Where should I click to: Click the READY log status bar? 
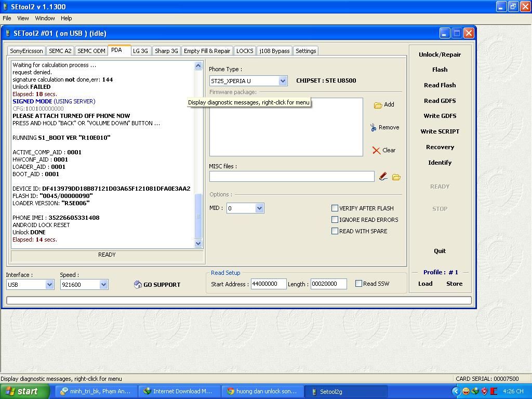(107, 255)
